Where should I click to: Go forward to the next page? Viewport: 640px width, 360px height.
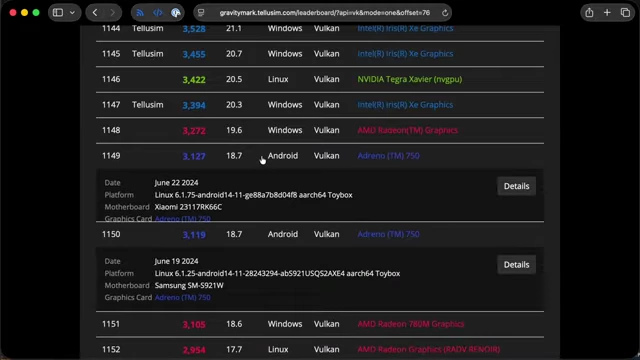pos(112,13)
